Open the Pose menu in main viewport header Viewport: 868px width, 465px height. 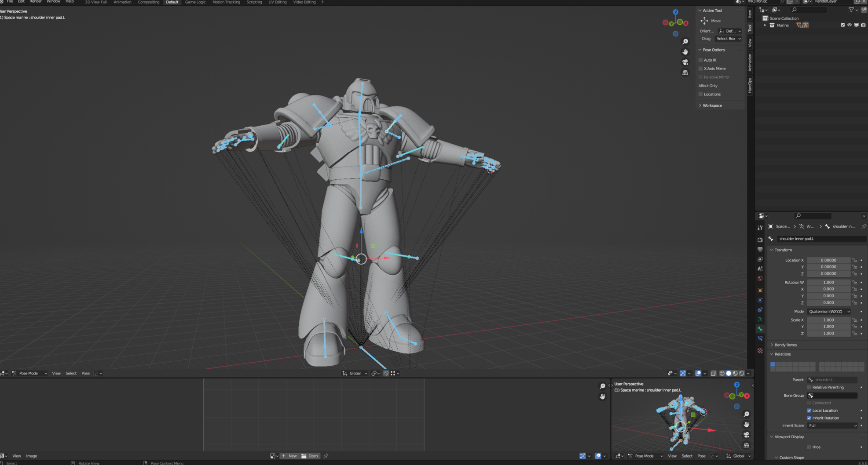coord(85,374)
